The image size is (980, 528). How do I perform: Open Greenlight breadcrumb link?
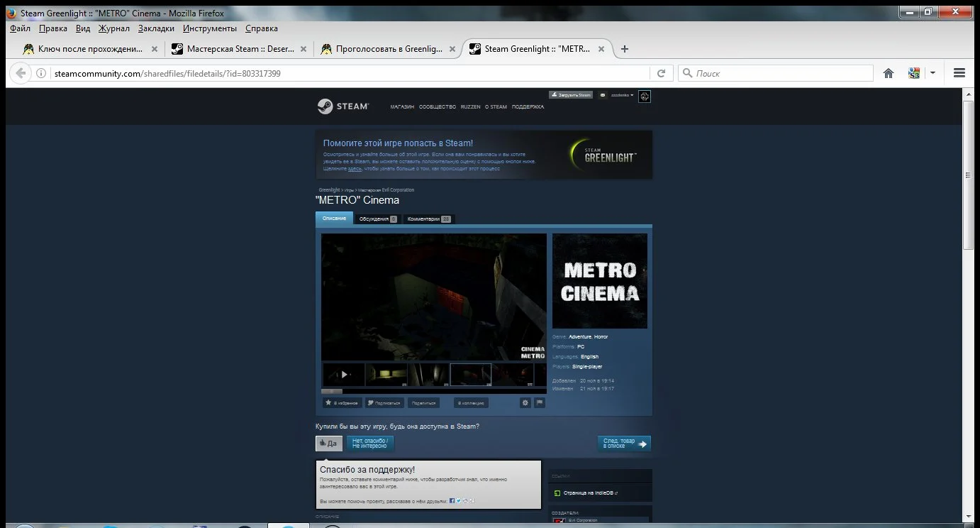pos(329,190)
